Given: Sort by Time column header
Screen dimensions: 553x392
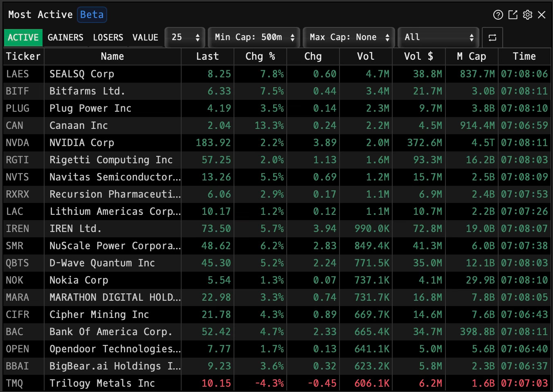Looking at the screenshot, I should tap(524, 56).
